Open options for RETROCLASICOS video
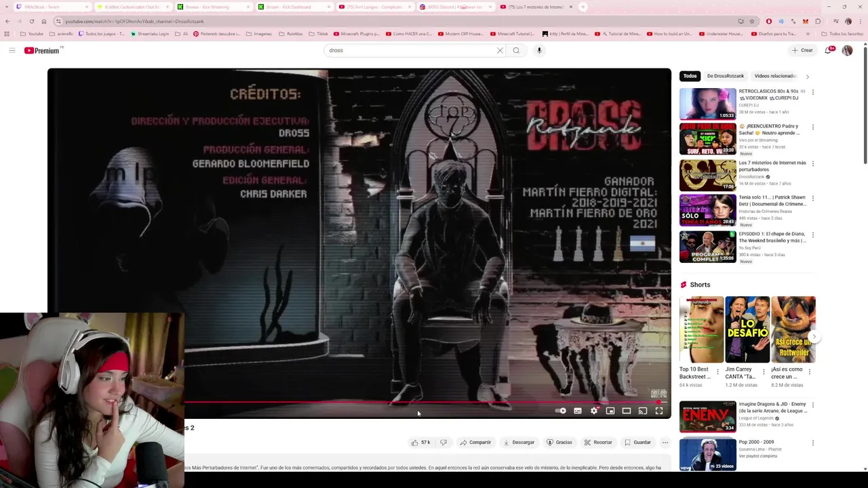Screen dimensions: 868x488 point(812,92)
